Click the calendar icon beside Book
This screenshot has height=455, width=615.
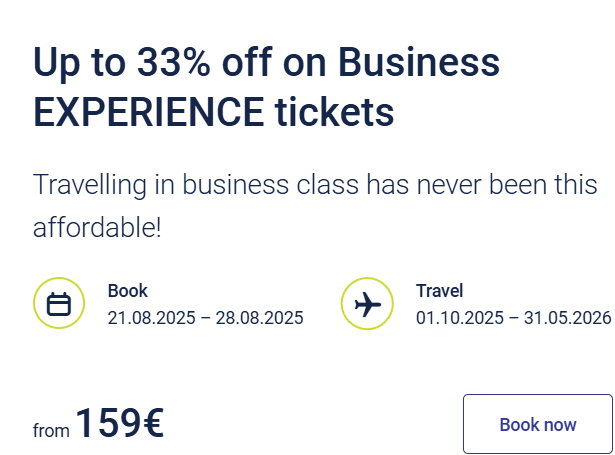(x=59, y=304)
